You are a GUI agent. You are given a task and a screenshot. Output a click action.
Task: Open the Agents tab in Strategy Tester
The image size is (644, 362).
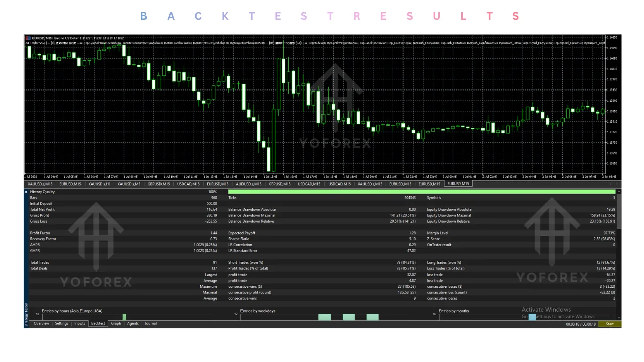click(x=133, y=323)
